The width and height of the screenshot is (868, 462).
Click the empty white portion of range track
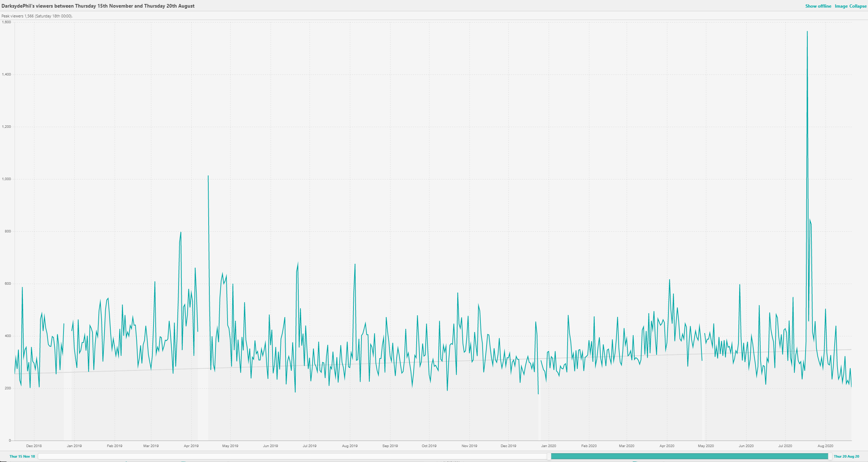(292, 456)
